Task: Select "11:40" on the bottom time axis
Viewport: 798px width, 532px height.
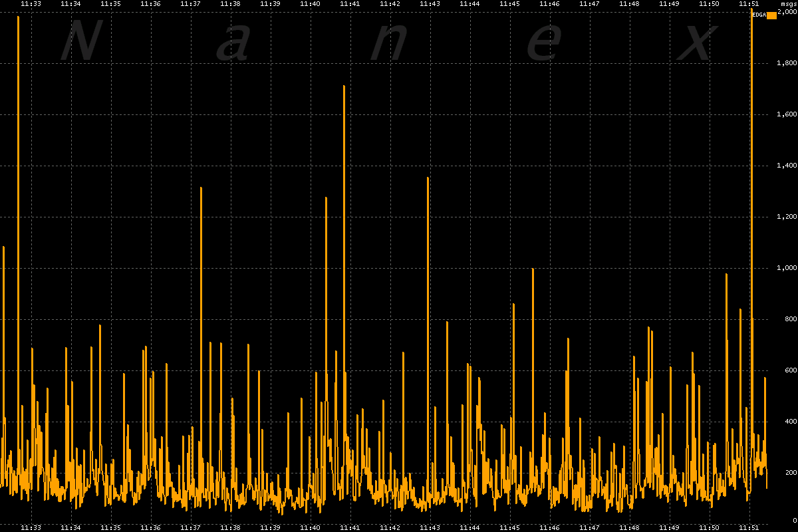Action: (311, 527)
